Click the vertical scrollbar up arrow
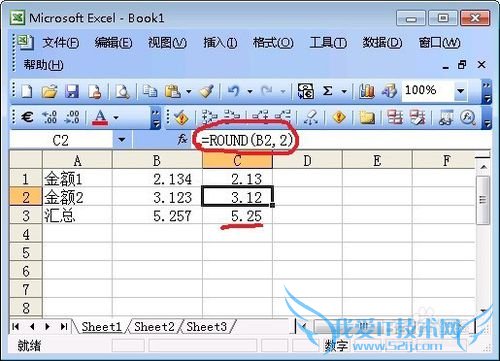 [484, 166]
